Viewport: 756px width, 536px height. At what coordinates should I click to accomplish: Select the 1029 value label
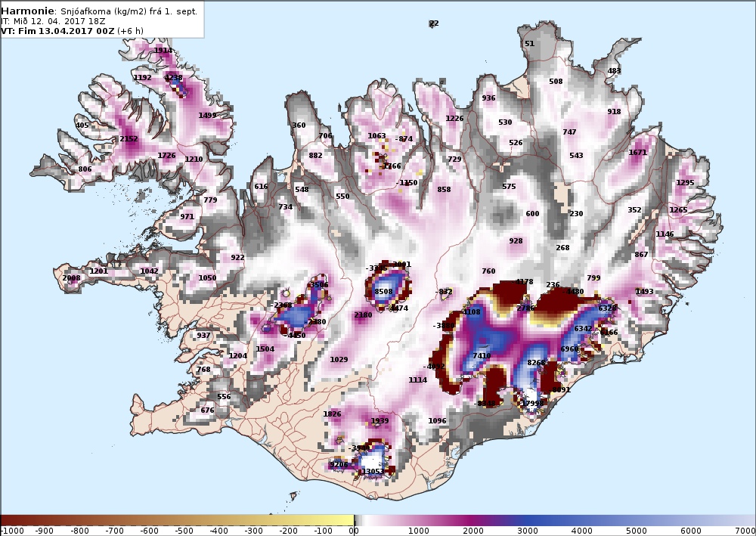click(x=339, y=359)
